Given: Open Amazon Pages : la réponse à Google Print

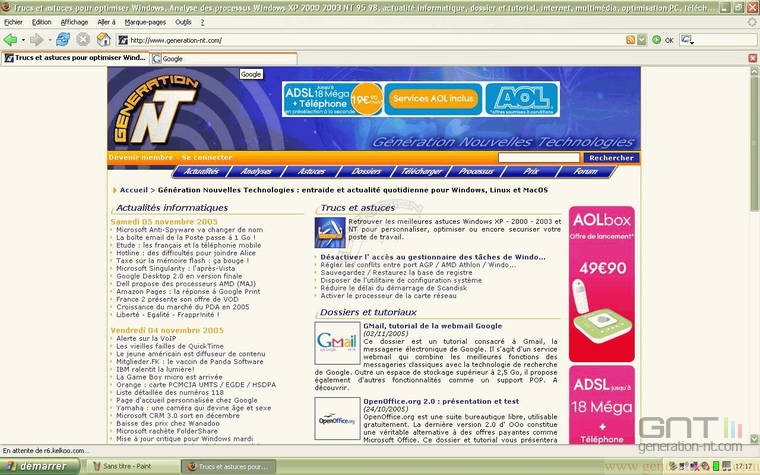Looking at the screenshot, I should 188,291.
